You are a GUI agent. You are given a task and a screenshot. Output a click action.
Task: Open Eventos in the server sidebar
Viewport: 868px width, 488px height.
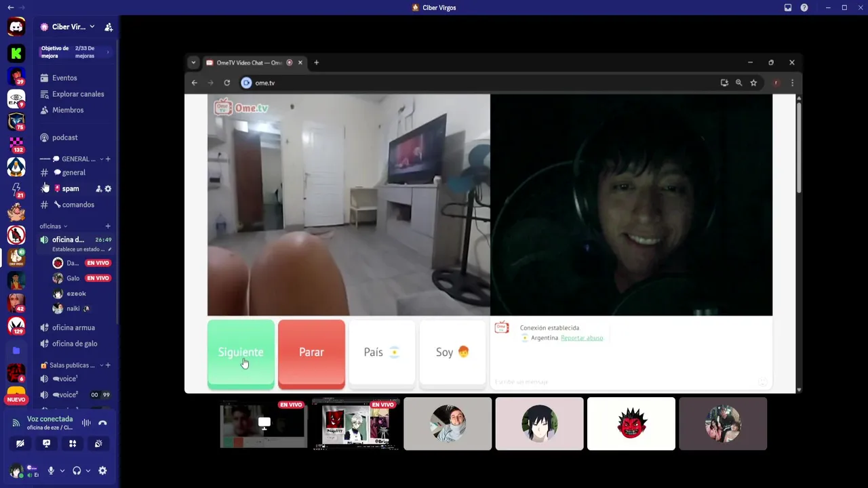point(64,78)
